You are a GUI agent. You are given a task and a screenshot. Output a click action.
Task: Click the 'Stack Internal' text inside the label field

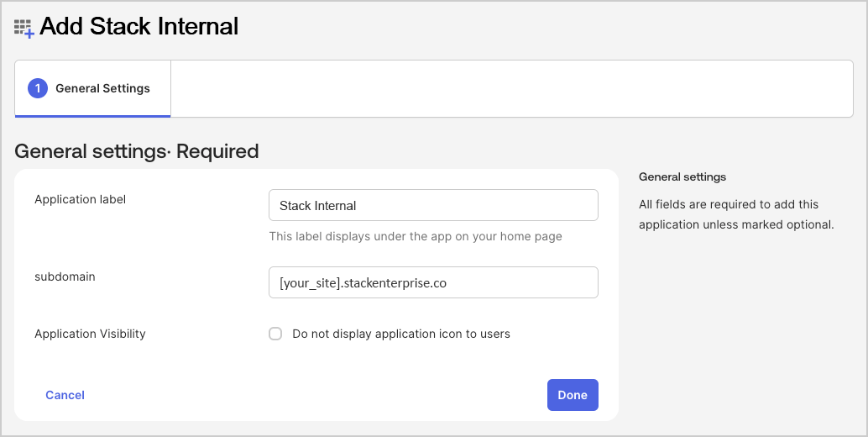pyautogui.click(x=317, y=205)
